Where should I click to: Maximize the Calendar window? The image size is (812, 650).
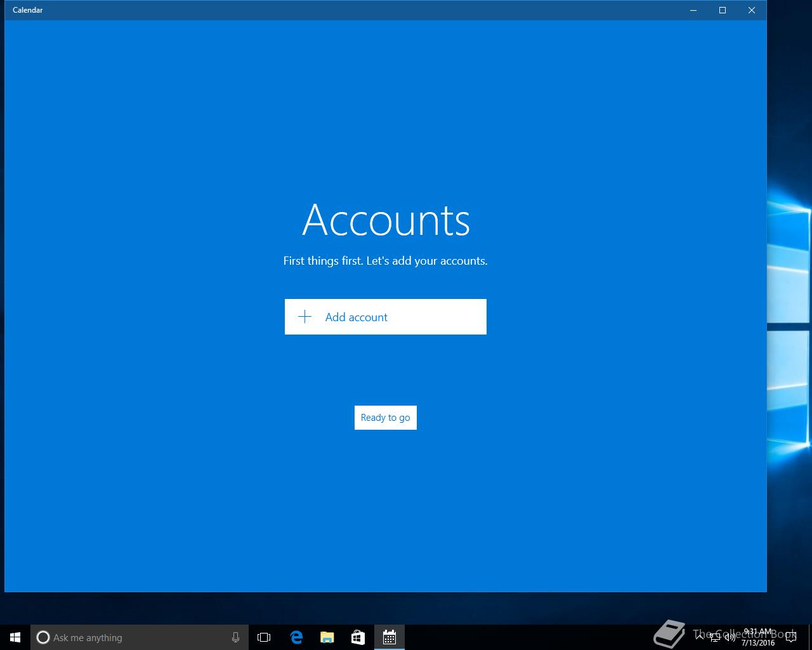click(723, 10)
